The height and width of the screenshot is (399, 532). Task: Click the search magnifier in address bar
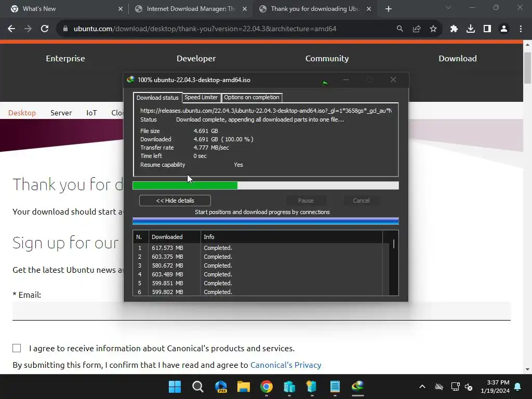click(x=400, y=29)
